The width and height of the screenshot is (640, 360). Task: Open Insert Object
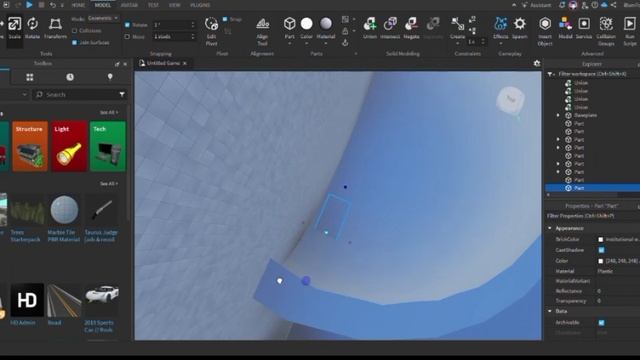(x=545, y=31)
